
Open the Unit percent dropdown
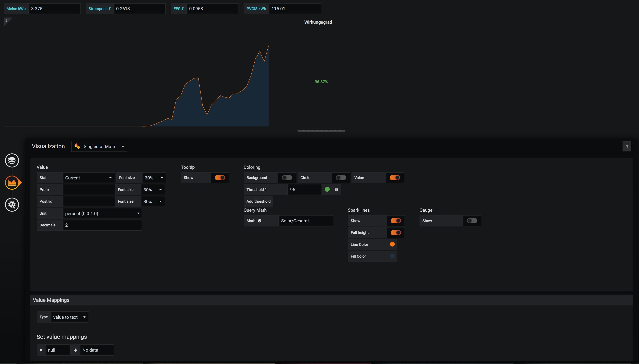coord(102,213)
